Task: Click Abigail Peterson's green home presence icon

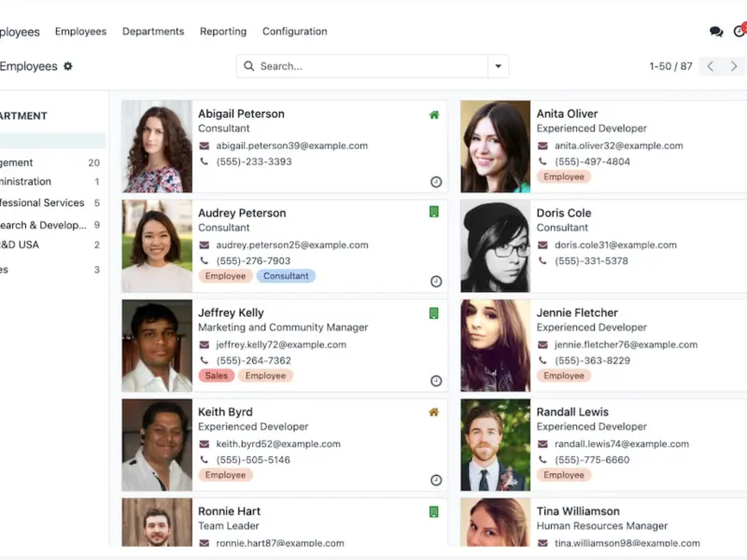Action: point(434,115)
